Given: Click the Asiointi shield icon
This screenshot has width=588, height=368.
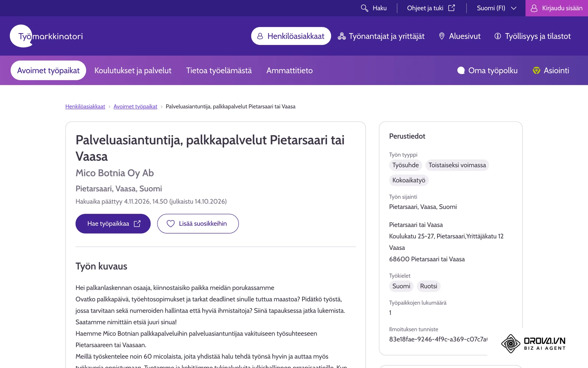Looking at the screenshot, I should tap(537, 70).
